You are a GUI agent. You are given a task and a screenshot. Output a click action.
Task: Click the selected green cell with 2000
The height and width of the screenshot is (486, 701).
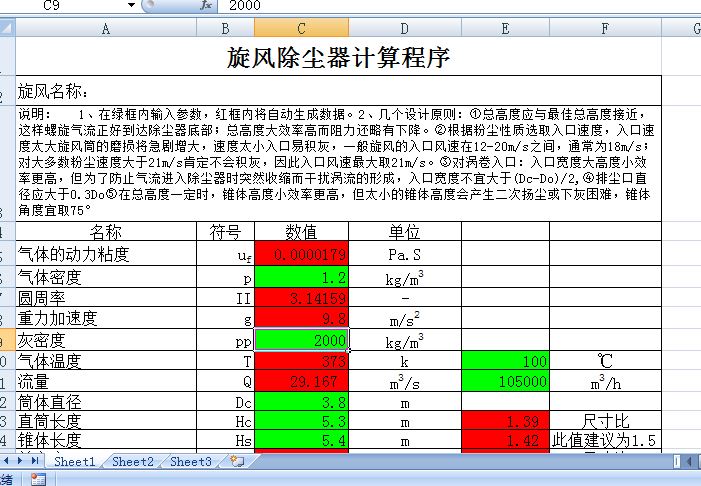coord(301,340)
